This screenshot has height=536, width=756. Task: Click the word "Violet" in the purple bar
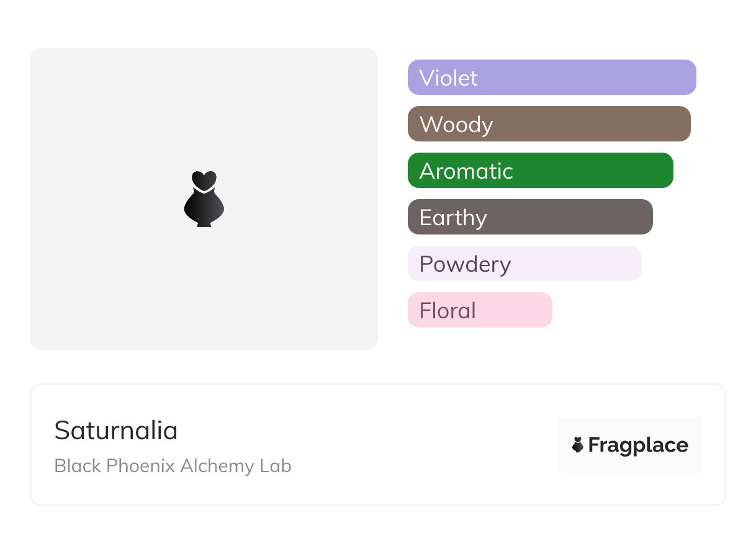[x=448, y=78]
